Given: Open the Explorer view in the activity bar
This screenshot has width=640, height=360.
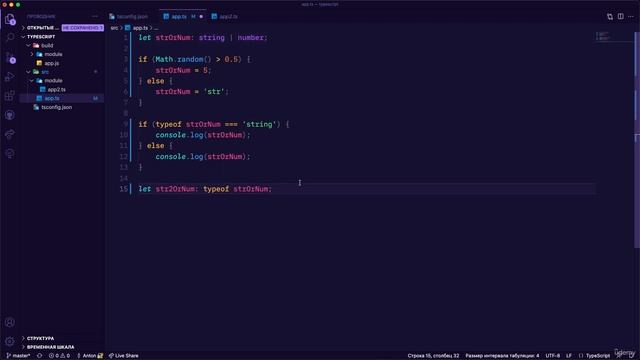Looking at the screenshot, I should (x=10, y=19).
